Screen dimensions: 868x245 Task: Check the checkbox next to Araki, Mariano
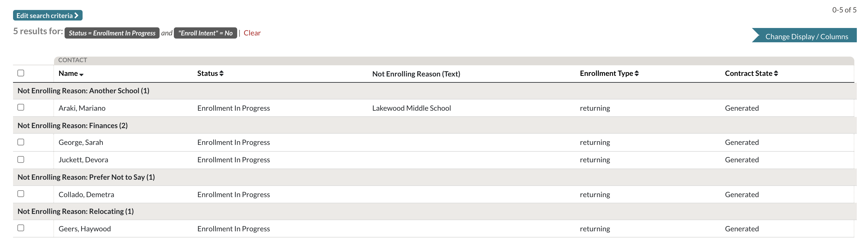(x=21, y=107)
